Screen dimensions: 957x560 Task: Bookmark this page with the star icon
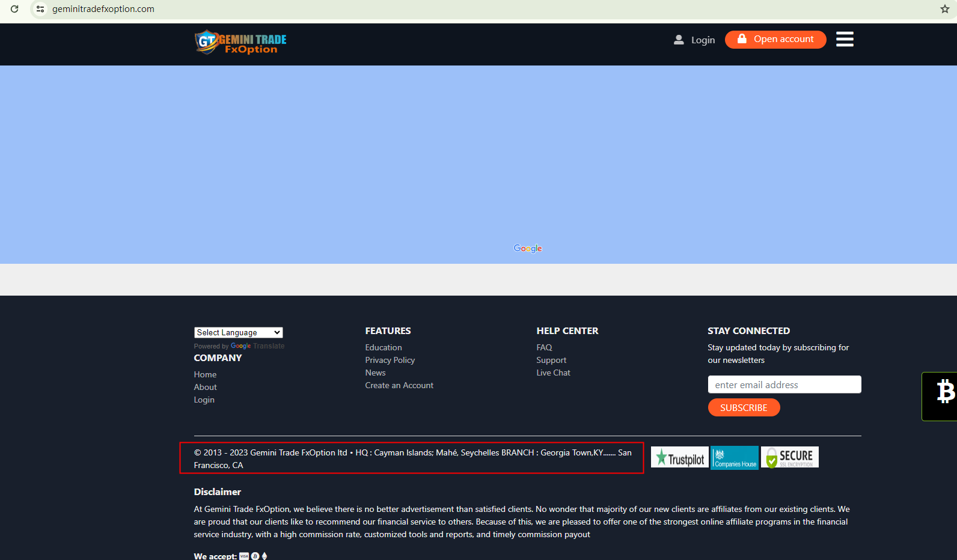[944, 9]
